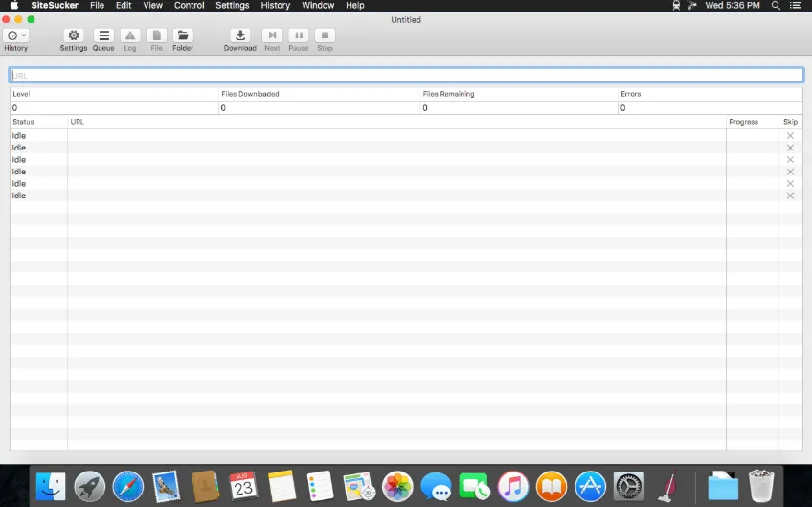The image size is (812, 507).
Task: Open the Trash in the Dock
Action: coord(761,487)
